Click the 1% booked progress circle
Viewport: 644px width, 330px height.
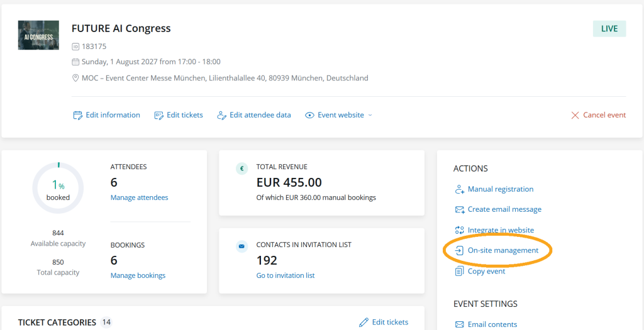pos(58,187)
